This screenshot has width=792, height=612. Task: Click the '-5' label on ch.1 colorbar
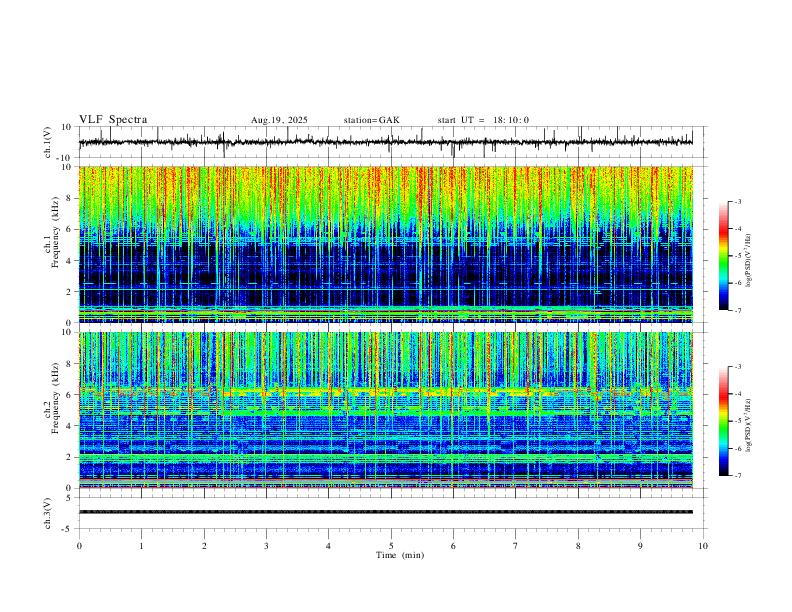[x=737, y=256]
